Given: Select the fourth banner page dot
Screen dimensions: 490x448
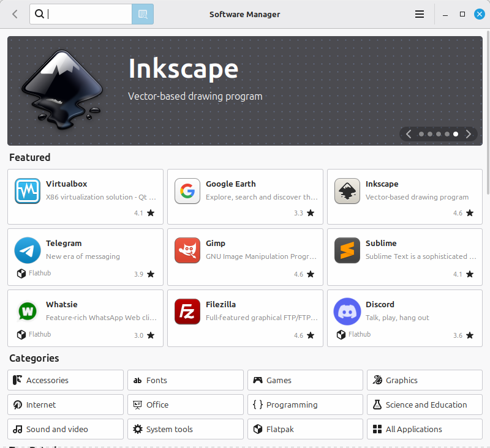Looking at the screenshot, I should (447, 134).
